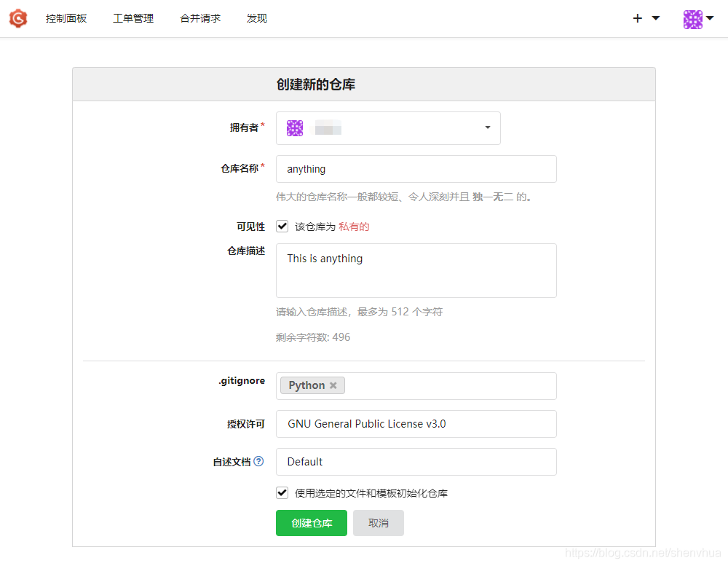Open the 自述文档 Default dropdown
Screen dimensions: 728x566
(x=416, y=462)
